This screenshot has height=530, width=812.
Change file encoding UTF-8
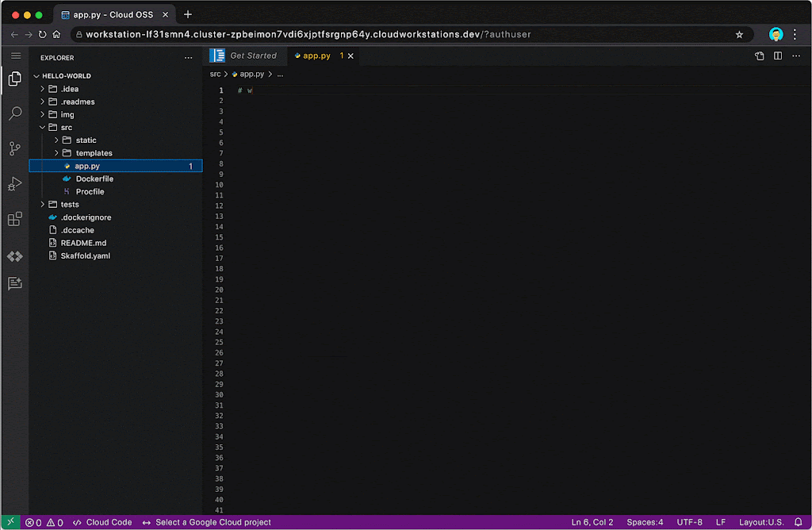[689, 523]
